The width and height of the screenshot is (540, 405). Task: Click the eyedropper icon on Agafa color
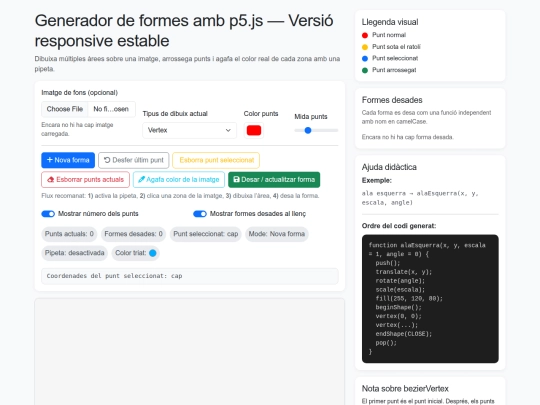click(x=141, y=179)
